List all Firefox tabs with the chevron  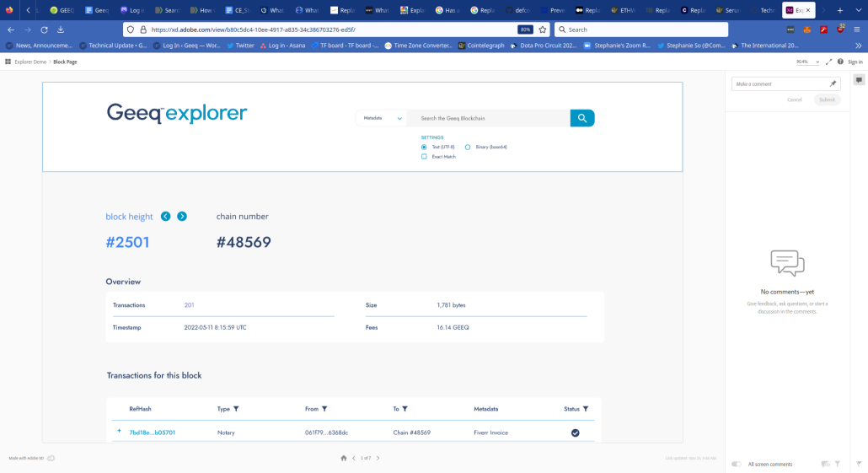click(x=858, y=10)
